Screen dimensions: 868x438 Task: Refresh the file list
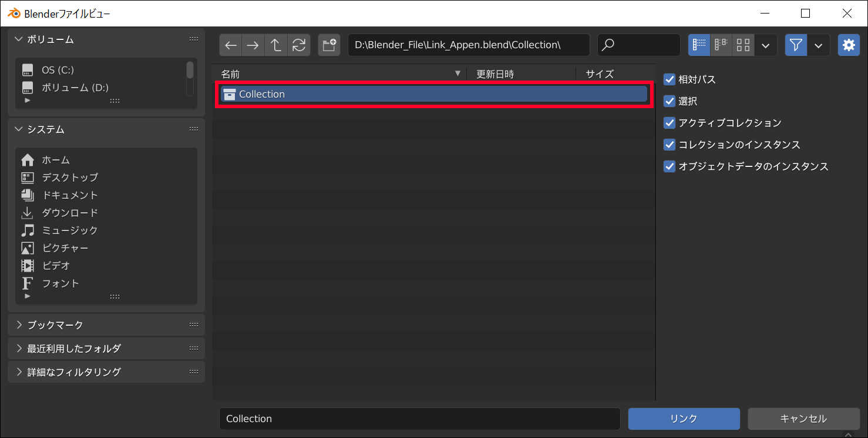pos(299,45)
